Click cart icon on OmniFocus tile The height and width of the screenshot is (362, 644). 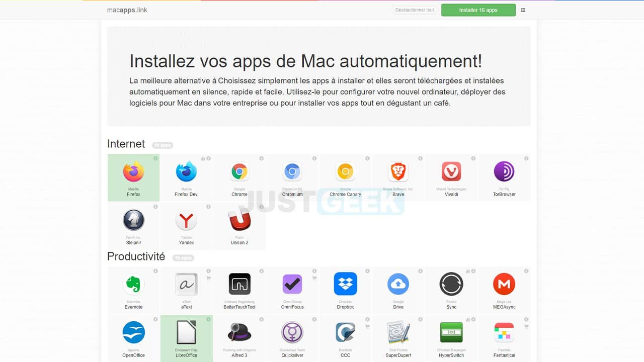314,278
